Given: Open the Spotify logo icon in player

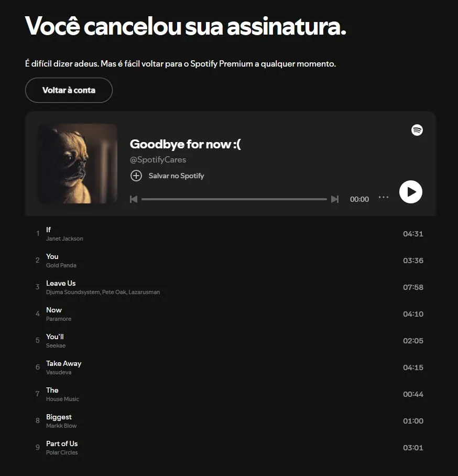Looking at the screenshot, I should (x=417, y=130).
